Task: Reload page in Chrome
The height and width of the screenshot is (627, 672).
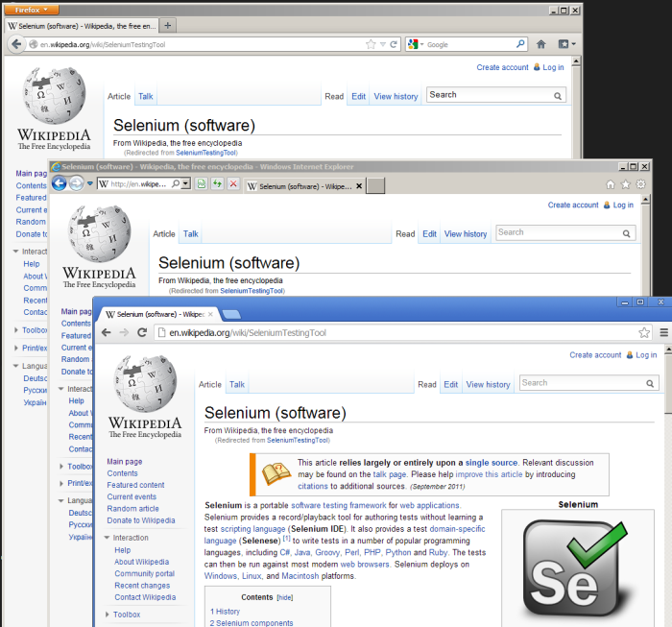Action: click(142, 332)
